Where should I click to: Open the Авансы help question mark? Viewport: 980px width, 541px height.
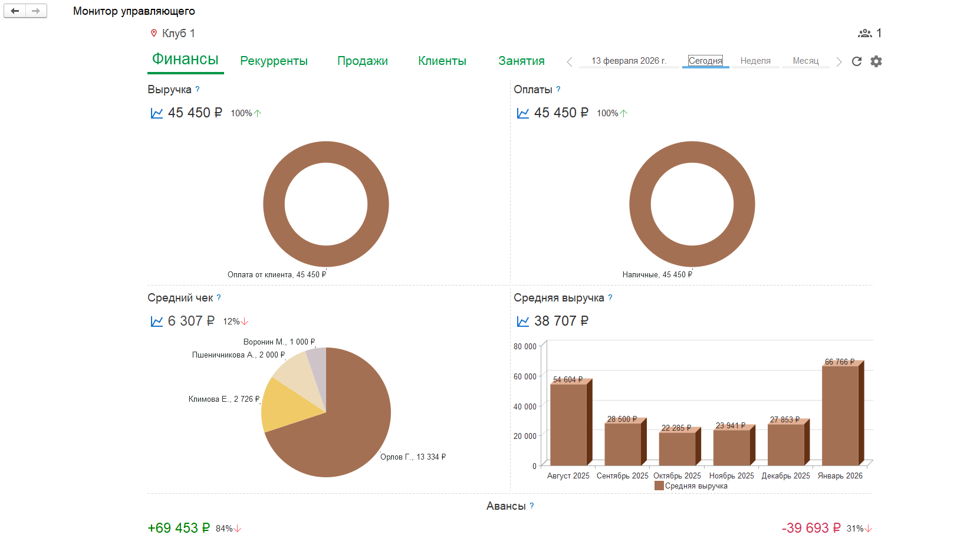532,506
